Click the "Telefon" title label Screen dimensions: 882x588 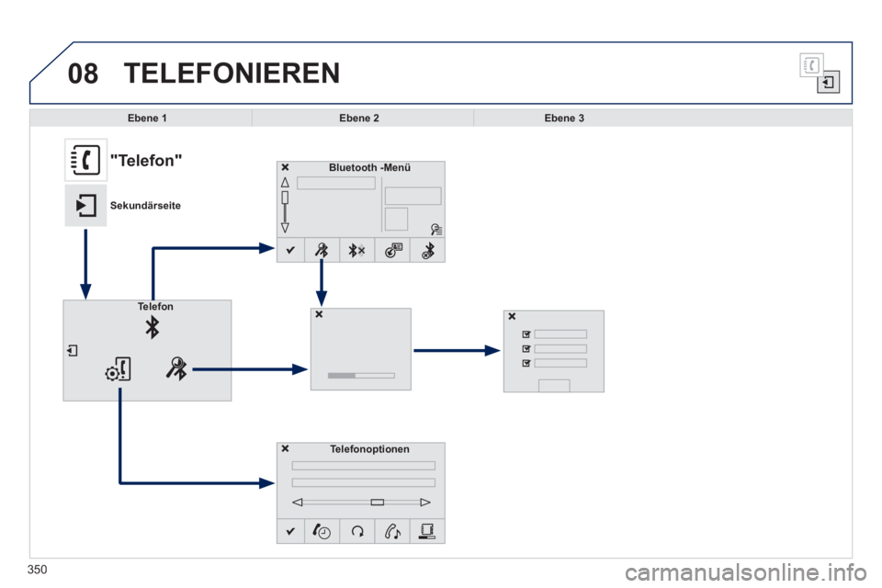146,161
